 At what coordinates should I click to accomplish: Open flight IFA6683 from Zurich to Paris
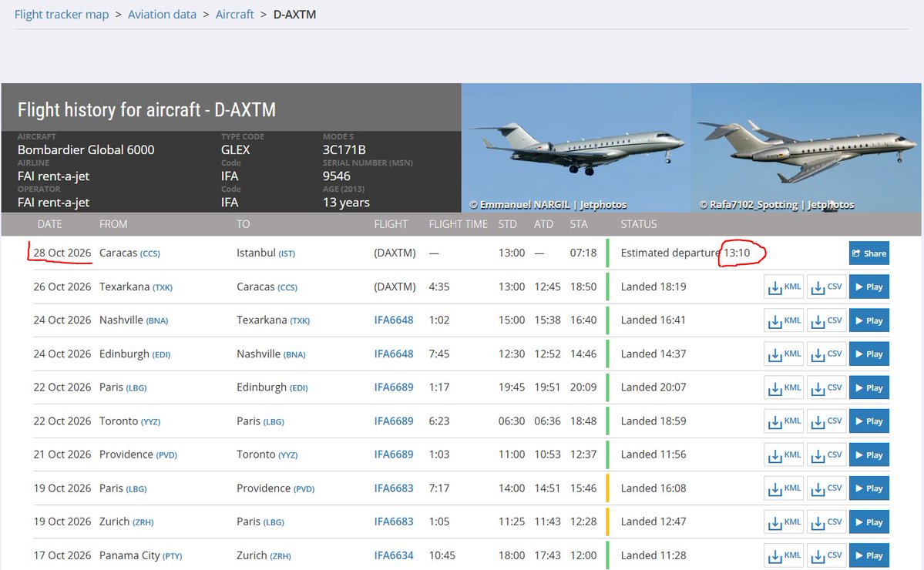[x=394, y=521]
